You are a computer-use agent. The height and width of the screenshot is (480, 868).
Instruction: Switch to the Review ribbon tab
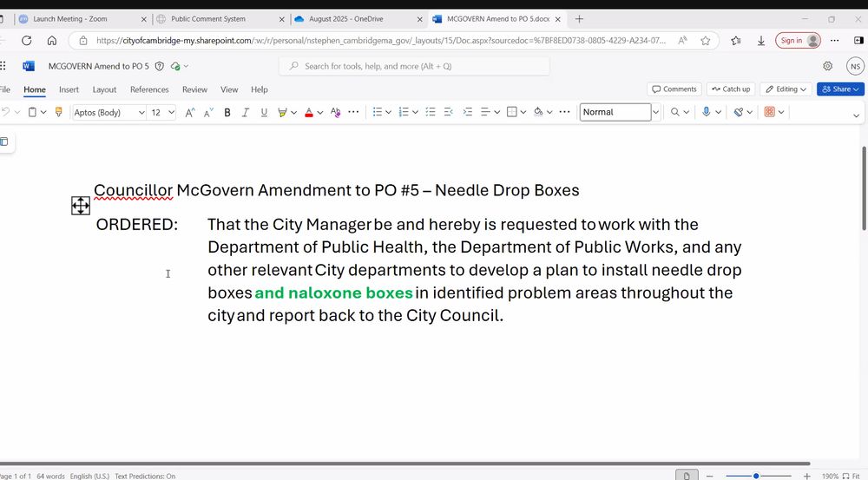click(x=194, y=89)
